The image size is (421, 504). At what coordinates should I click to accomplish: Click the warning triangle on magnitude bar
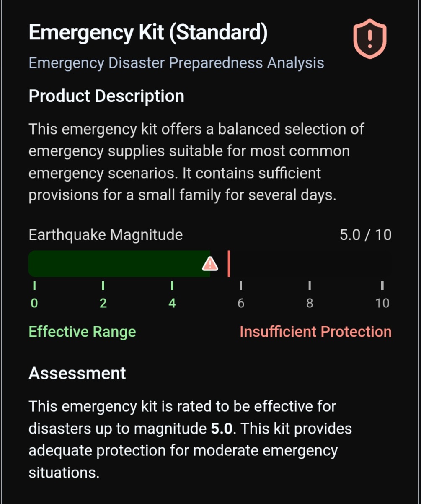pyautogui.click(x=210, y=264)
